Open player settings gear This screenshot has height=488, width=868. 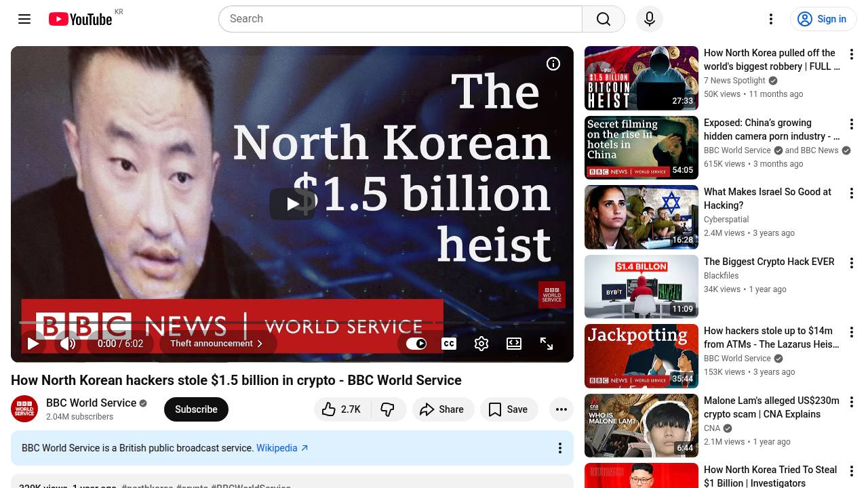(x=481, y=344)
